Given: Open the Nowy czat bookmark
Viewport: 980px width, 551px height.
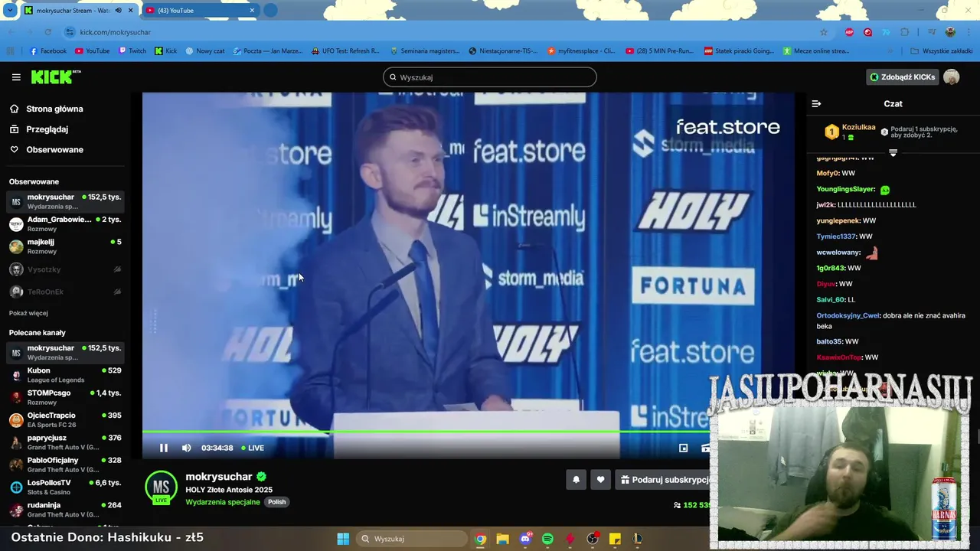Looking at the screenshot, I should click(204, 51).
